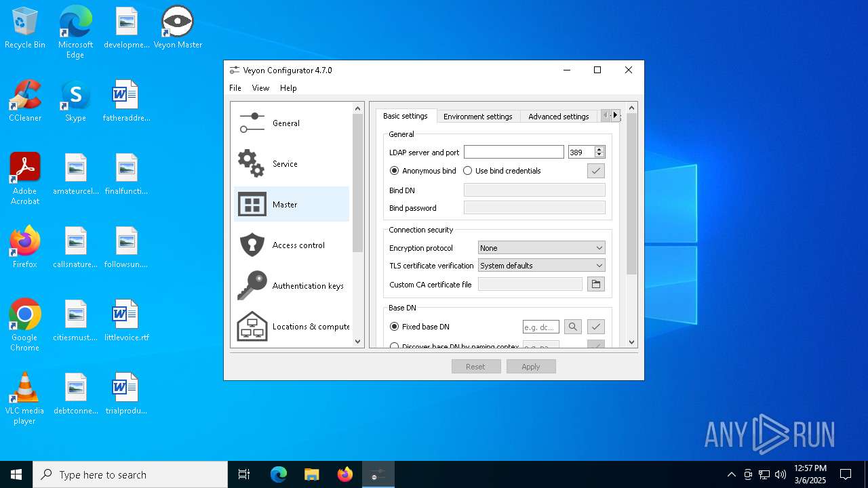Launch Veyon Master desktop shortcut
868x488 pixels.
pos(178,28)
